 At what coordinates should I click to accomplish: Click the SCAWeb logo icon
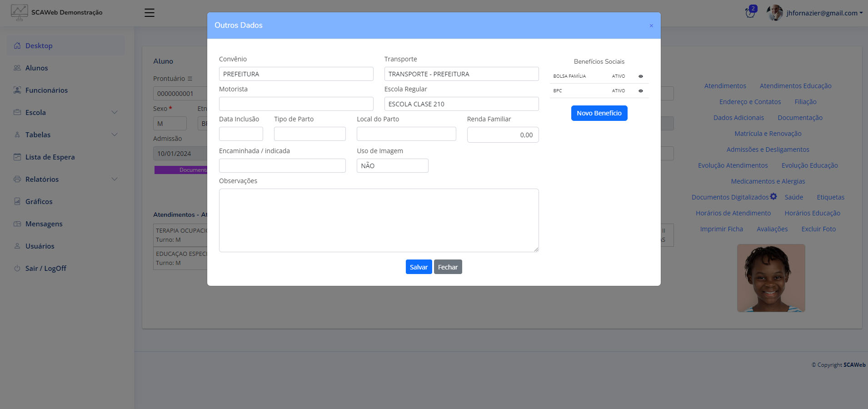(19, 12)
